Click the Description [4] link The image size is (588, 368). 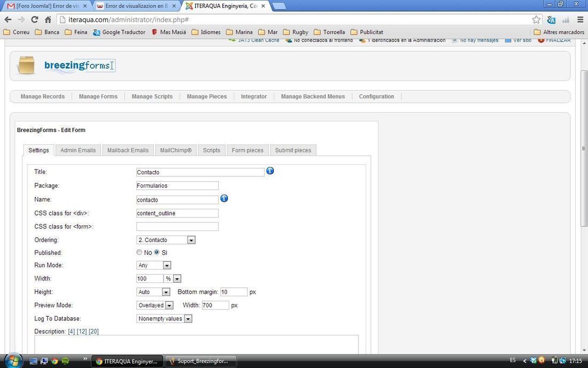click(x=71, y=332)
